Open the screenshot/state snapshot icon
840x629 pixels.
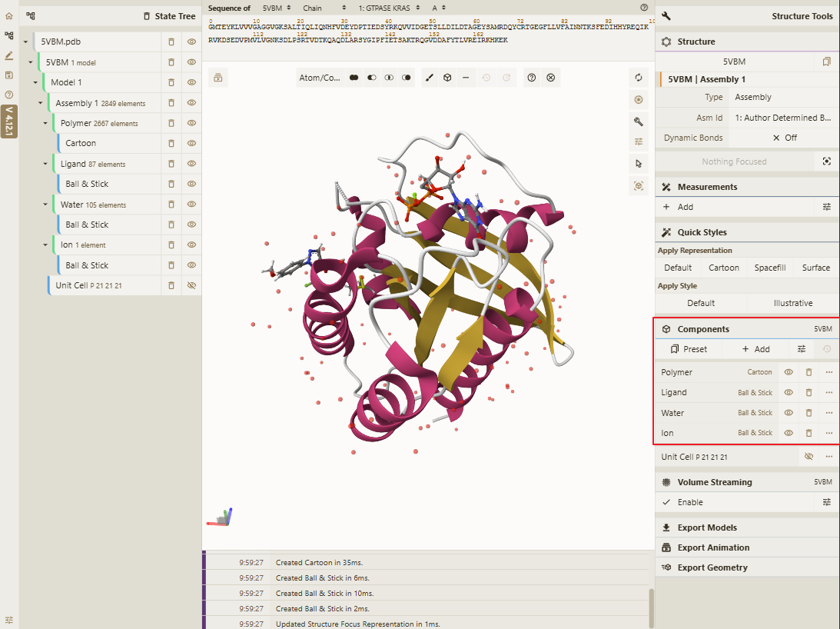tap(639, 100)
